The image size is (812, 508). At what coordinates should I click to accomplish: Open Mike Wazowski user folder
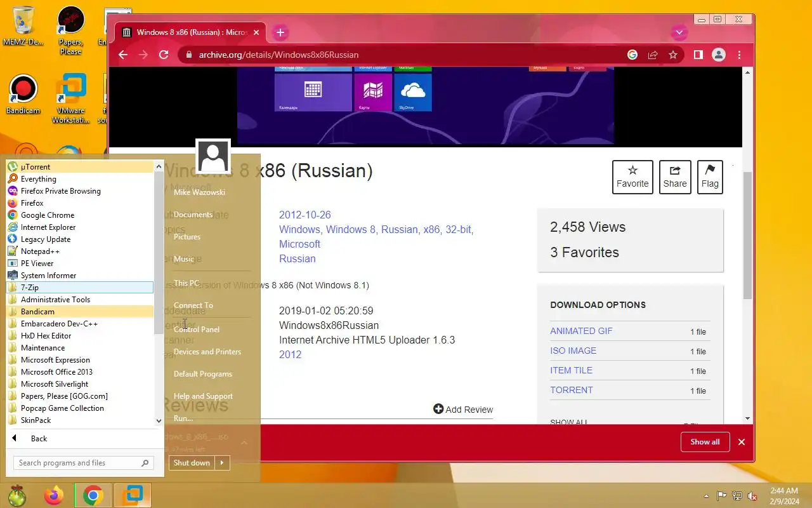199,192
